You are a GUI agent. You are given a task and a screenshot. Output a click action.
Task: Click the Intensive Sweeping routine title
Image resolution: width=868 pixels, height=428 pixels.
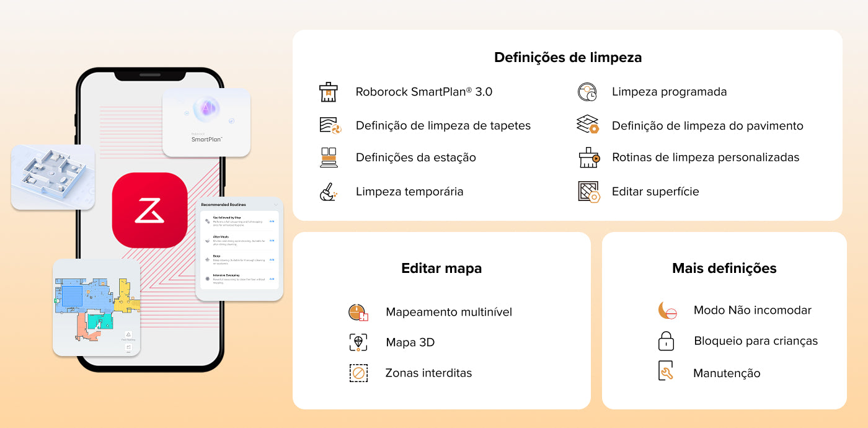[226, 275]
